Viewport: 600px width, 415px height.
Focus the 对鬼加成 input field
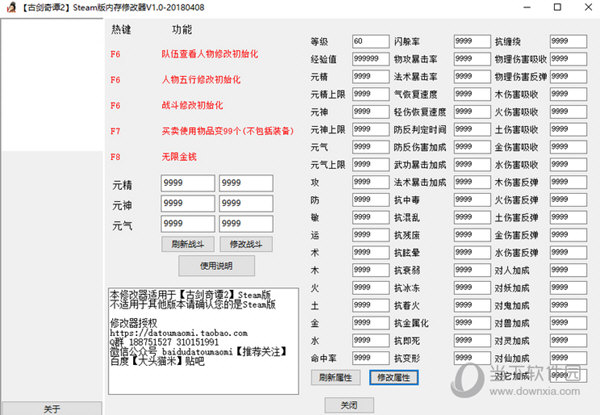coord(568,305)
